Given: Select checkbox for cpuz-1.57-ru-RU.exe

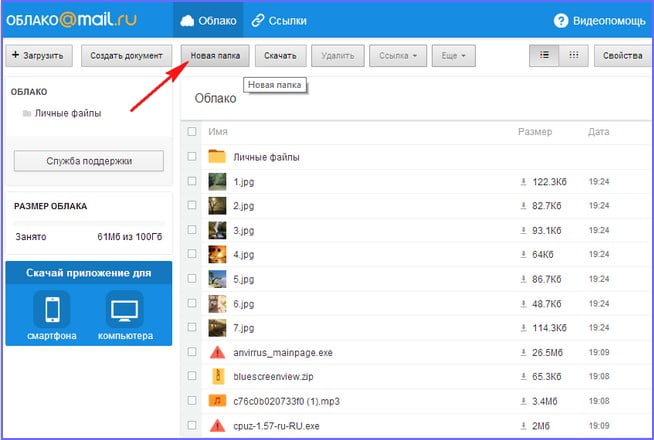Looking at the screenshot, I should [192, 425].
